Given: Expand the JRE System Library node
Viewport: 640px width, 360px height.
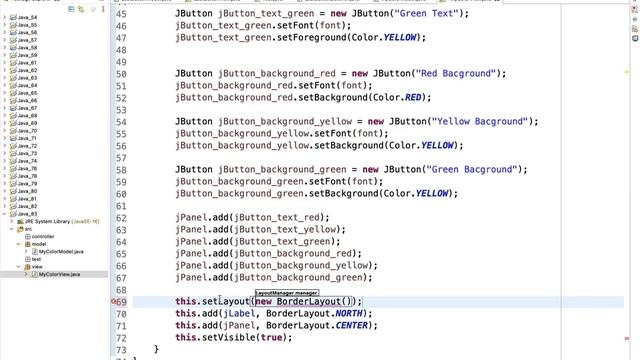Looking at the screenshot, I should point(11,221).
